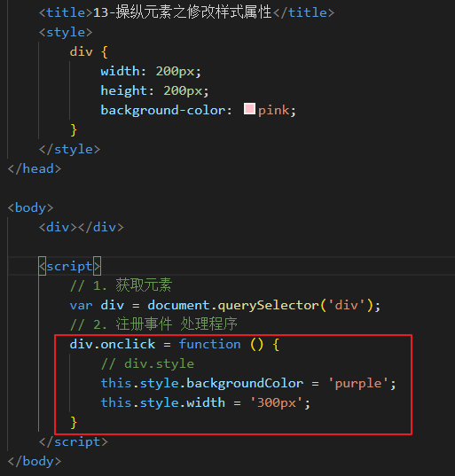Click the highlighted opening <script> tag
The height and width of the screenshot is (476, 455).
click(69, 266)
